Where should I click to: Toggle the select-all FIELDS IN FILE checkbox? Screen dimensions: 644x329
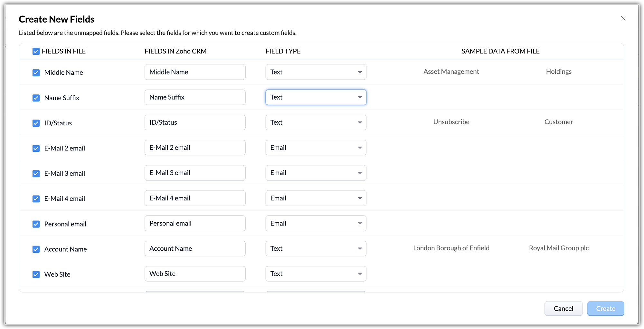click(x=36, y=51)
